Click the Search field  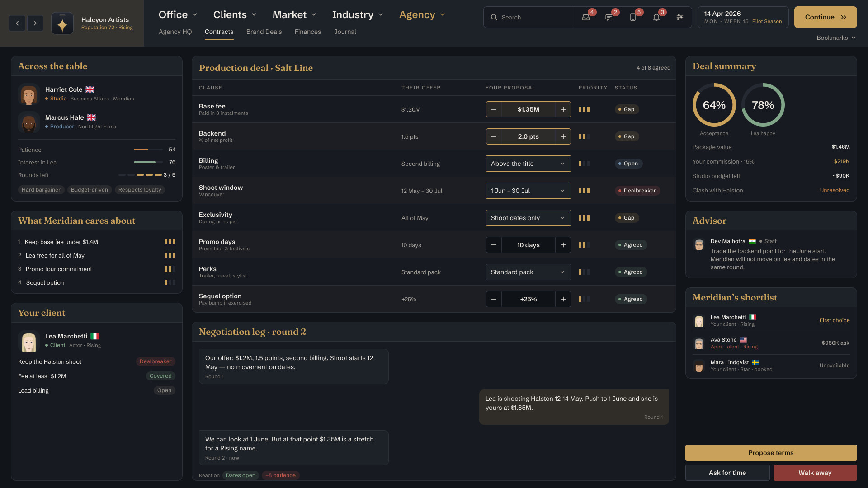coord(528,17)
